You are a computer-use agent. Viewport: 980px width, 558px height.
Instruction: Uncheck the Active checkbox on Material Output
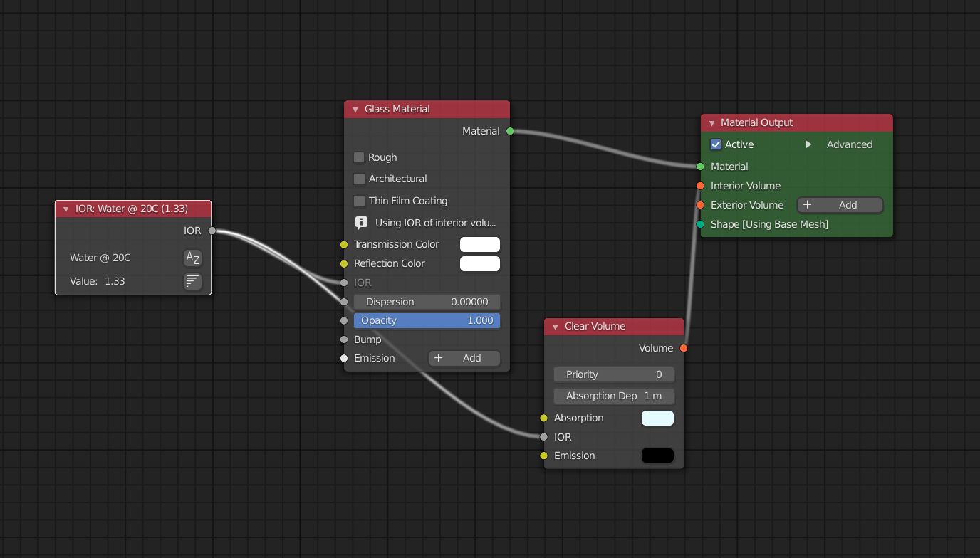pos(716,144)
